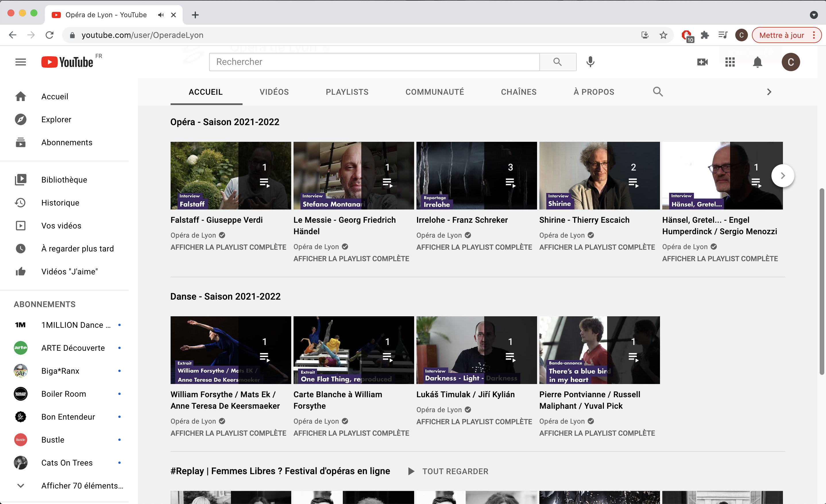Click the install page icon in address bar
826x504 pixels.
point(645,35)
